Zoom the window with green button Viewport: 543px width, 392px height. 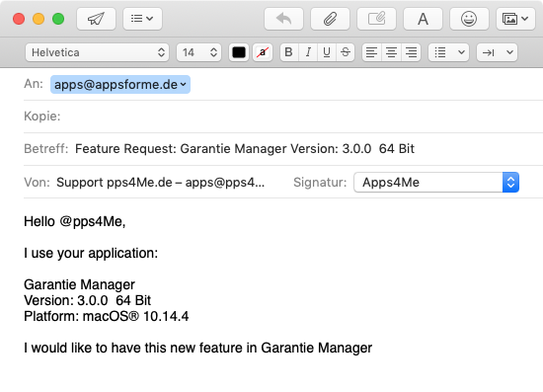point(58,19)
